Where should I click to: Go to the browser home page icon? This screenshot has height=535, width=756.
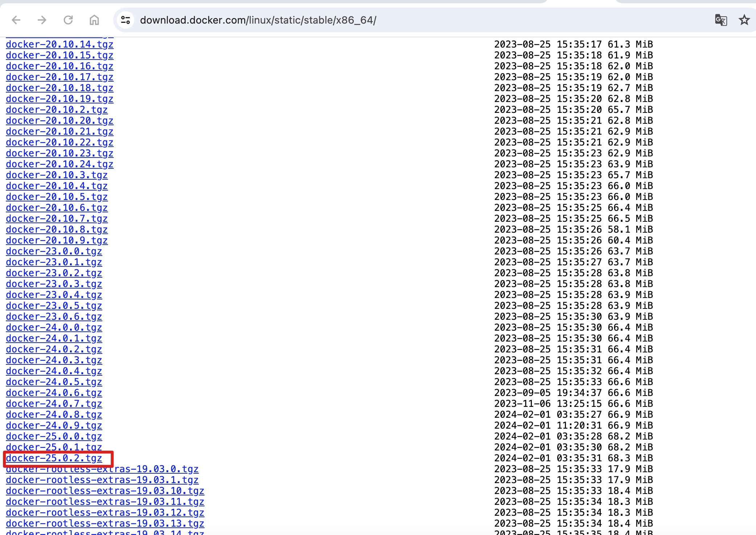pyautogui.click(x=94, y=20)
